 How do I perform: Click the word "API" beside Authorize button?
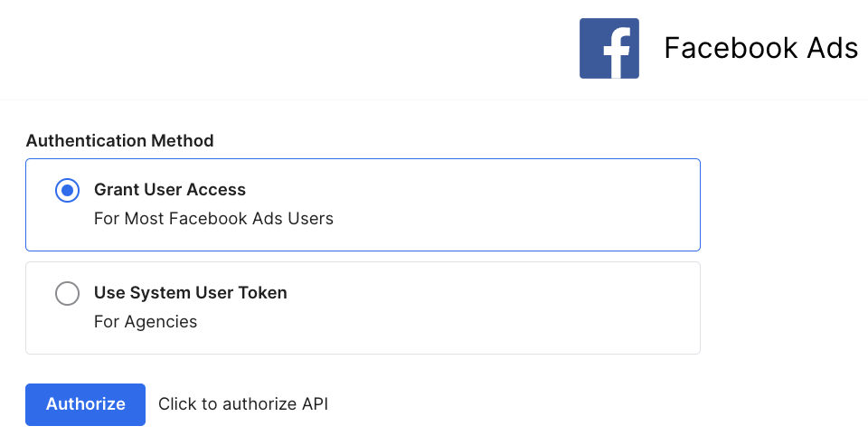coord(314,404)
